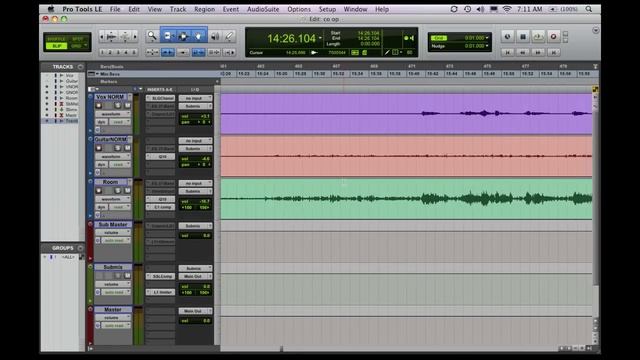Solo the Vox NORM track
Screen dimensions: 640x360
pos(118,106)
